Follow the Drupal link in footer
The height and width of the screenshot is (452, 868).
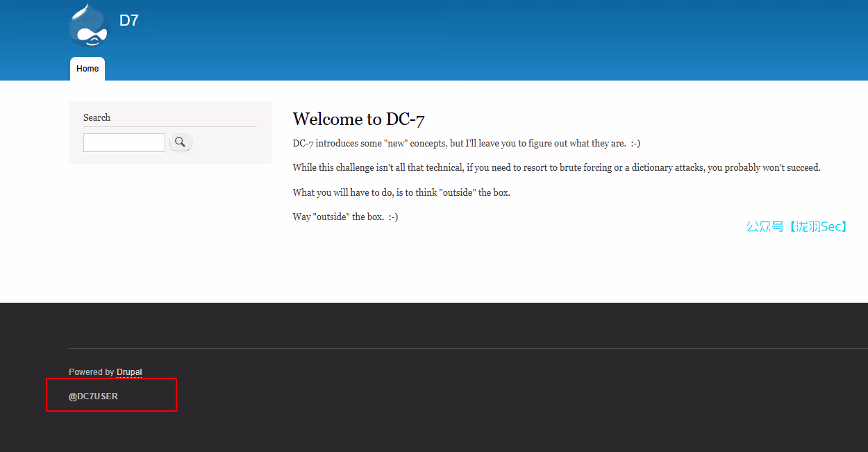129,372
